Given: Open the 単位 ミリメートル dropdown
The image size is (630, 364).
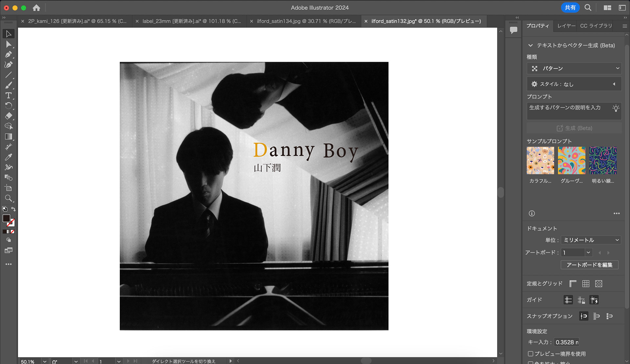Looking at the screenshot, I should coord(591,240).
